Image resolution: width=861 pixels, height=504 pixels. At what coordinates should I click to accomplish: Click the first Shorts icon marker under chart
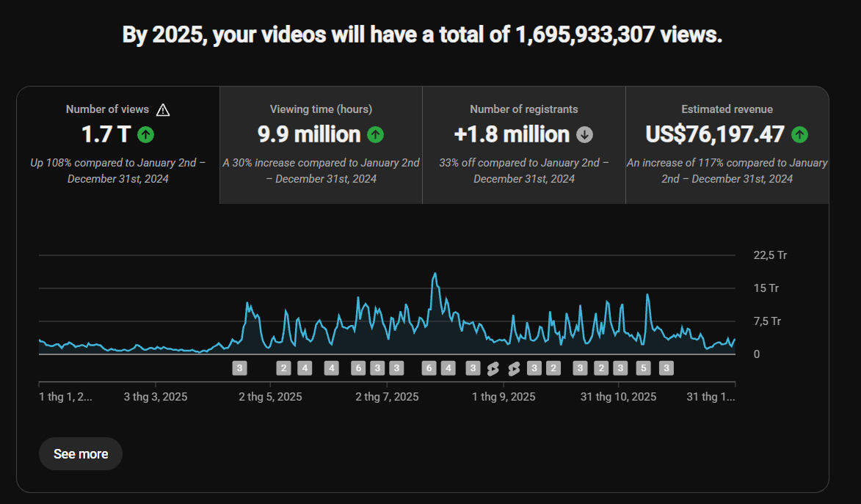(493, 369)
